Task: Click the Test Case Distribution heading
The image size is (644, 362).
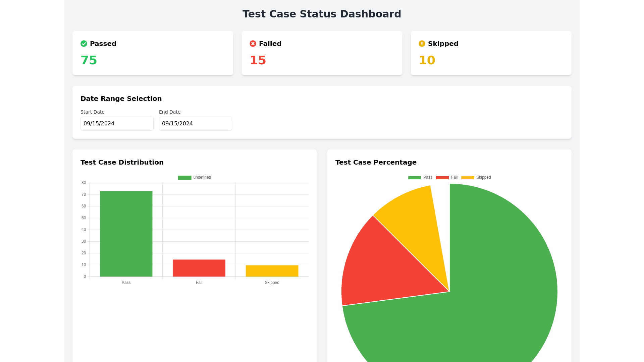Action: [x=122, y=162]
